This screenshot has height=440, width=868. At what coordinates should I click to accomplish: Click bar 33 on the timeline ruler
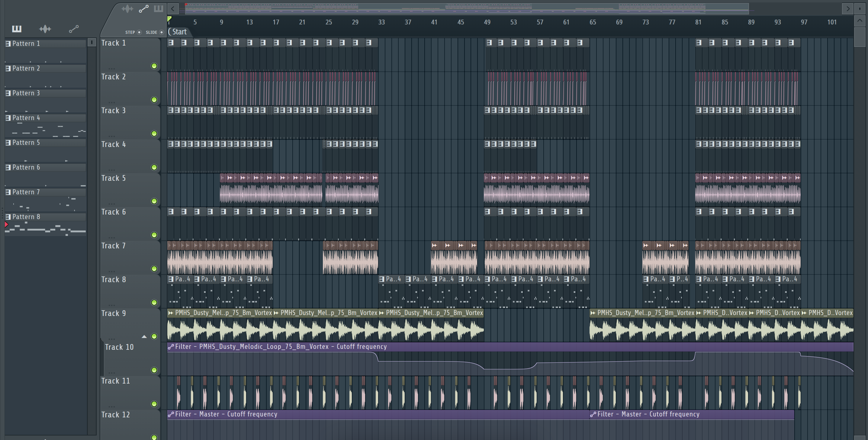coord(381,22)
